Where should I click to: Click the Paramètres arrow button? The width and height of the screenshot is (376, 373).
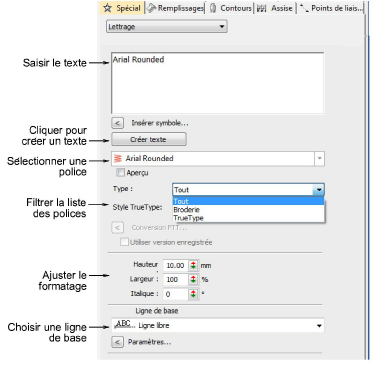pos(117,342)
